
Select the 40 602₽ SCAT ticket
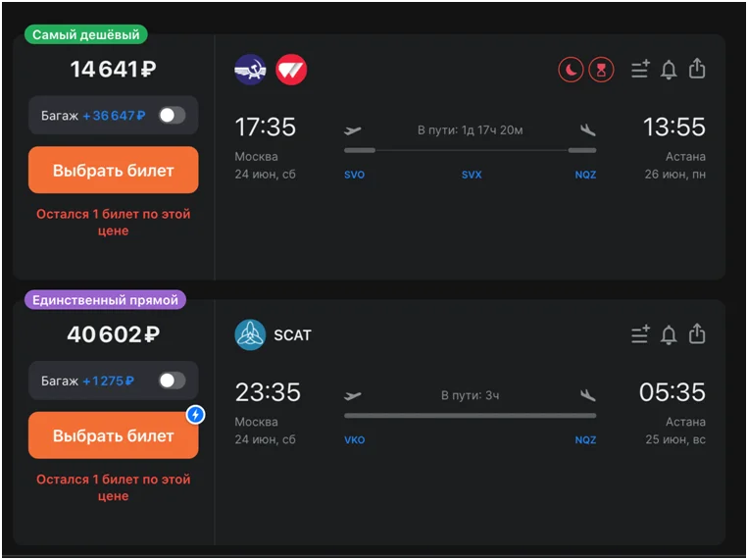pyautogui.click(x=114, y=436)
